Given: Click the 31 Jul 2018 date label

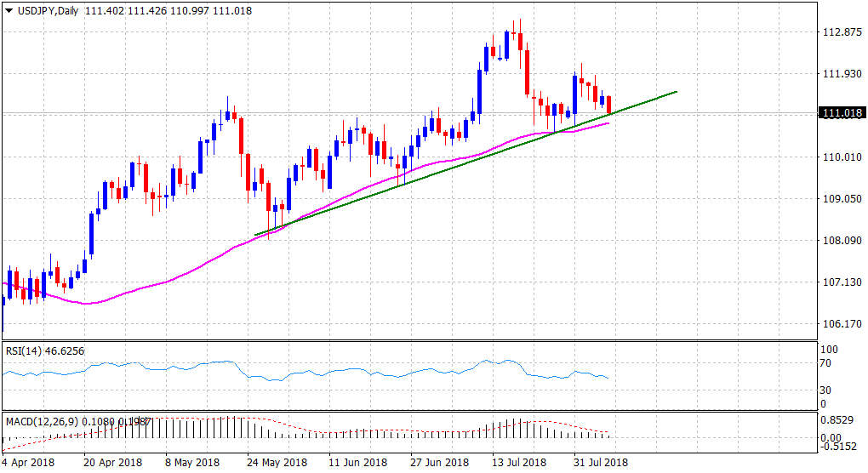Looking at the screenshot, I should (x=600, y=463).
